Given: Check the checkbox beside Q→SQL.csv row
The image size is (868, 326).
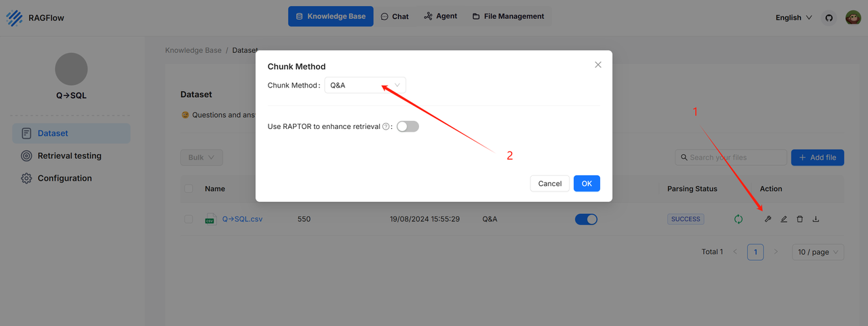Looking at the screenshot, I should [189, 219].
